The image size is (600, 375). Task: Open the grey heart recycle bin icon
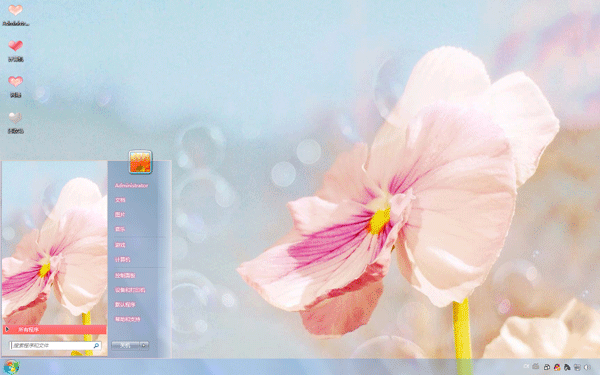(15, 122)
